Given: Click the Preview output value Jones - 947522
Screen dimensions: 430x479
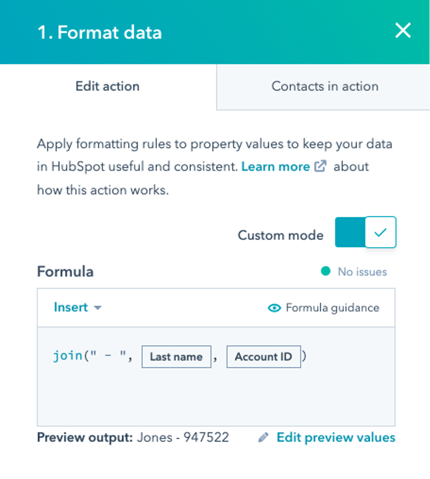Looking at the screenshot, I should pyautogui.click(x=183, y=437).
